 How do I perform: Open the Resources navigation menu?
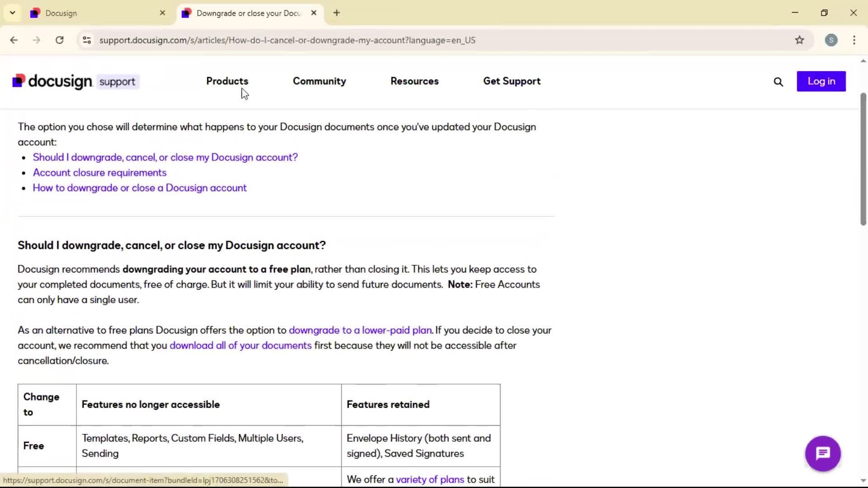[414, 81]
